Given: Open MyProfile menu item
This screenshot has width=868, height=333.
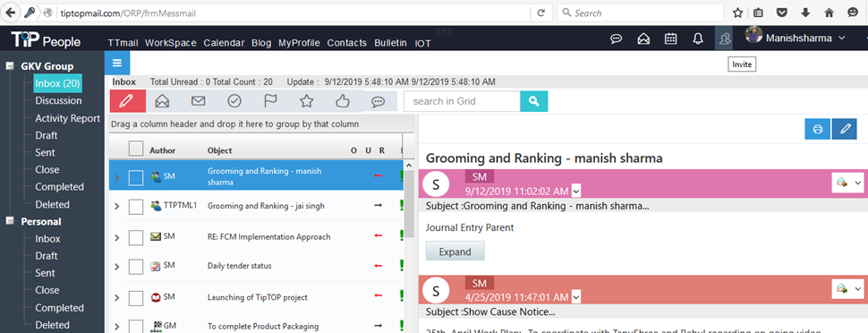Looking at the screenshot, I should click(299, 43).
